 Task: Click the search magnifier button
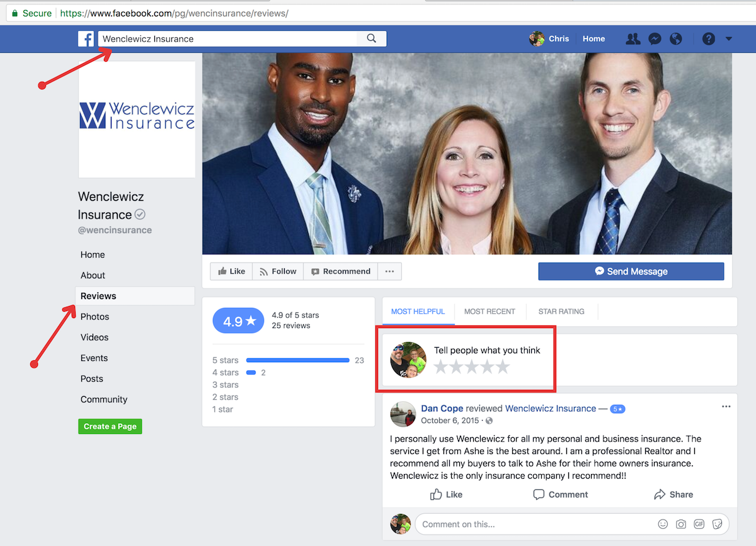pos(372,38)
